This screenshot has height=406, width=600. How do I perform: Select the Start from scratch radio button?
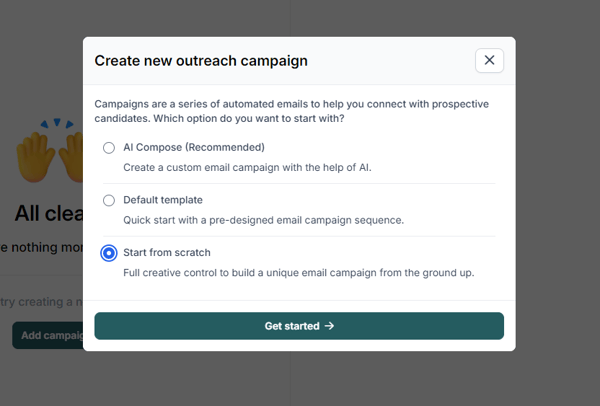coord(109,253)
